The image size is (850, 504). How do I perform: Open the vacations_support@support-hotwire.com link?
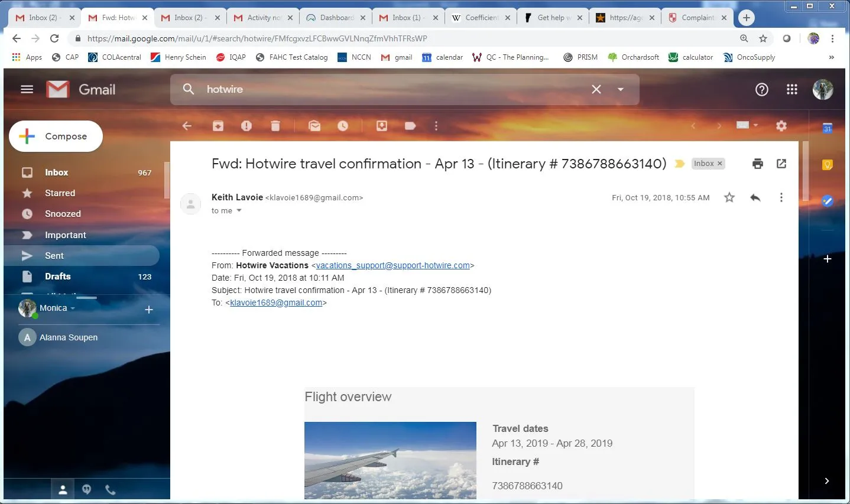click(x=392, y=266)
